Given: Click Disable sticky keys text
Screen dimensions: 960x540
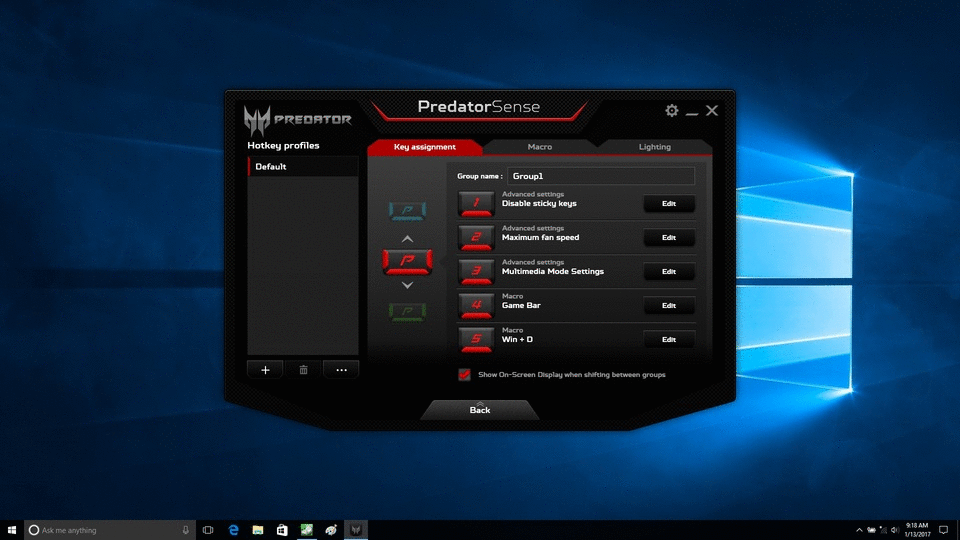Looking at the screenshot, I should [539, 203].
